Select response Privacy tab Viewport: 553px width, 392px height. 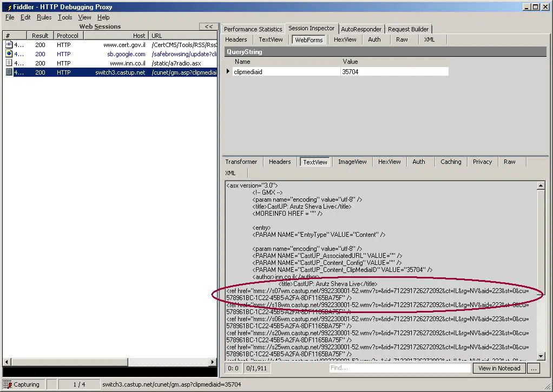[x=482, y=162]
